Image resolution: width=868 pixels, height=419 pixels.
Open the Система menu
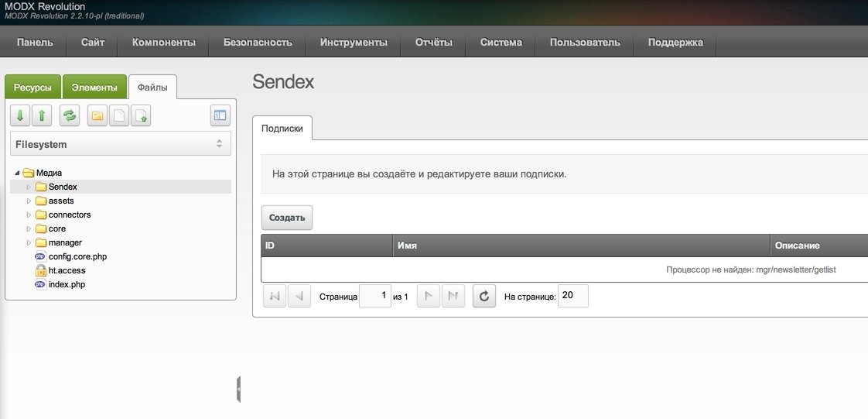[501, 43]
